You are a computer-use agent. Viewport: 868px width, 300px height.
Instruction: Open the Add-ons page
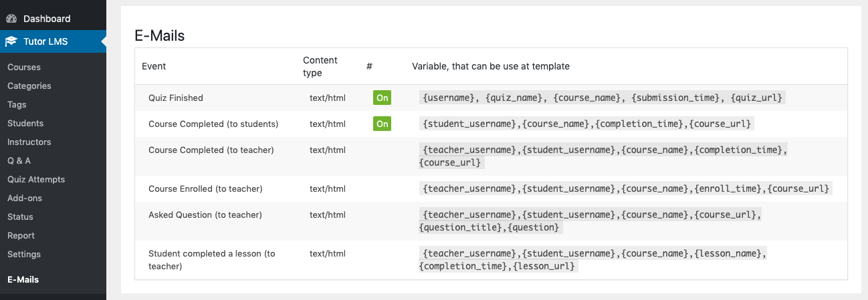click(24, 198)
